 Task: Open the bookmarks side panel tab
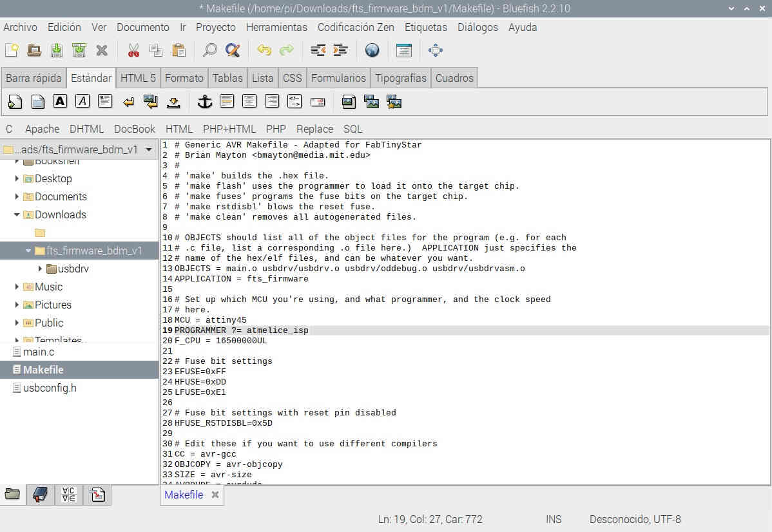click(x=41, y=495)
